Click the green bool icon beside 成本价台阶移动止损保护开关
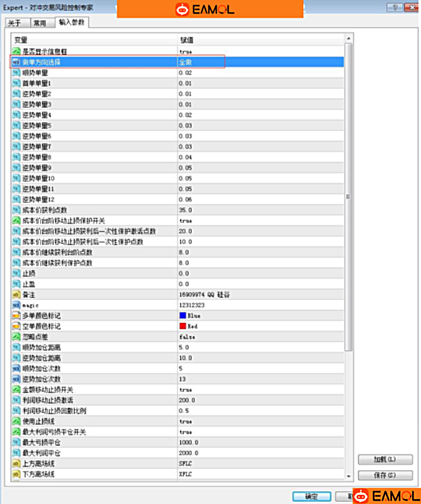 tap(16, 221)
